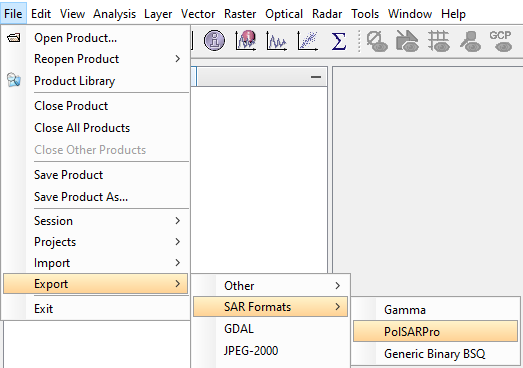
Task: Open the View menu
Action: coord(72,14)
